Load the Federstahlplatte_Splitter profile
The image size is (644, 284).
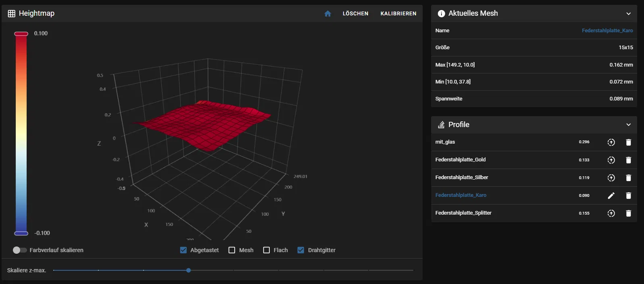coord(611,213)
